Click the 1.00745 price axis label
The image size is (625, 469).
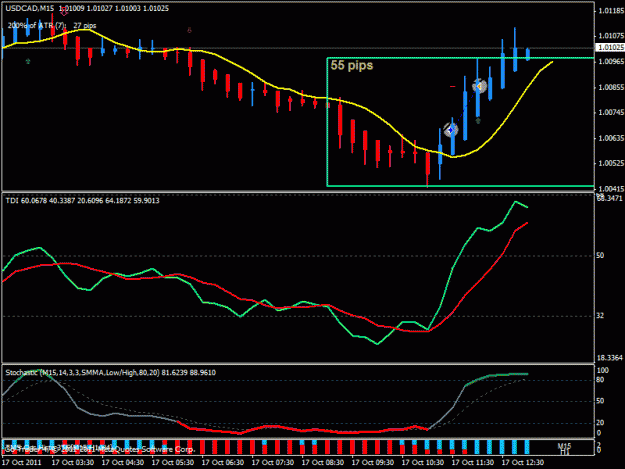(x=611, y=112)
